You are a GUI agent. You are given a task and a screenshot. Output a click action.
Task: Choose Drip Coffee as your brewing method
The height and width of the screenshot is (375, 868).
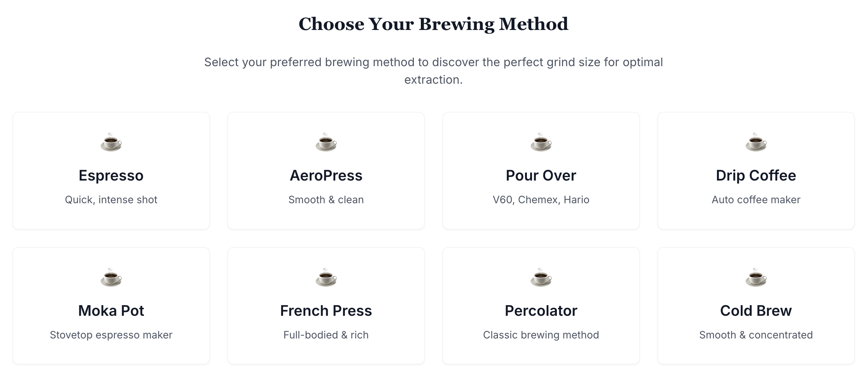click(756, 171)
